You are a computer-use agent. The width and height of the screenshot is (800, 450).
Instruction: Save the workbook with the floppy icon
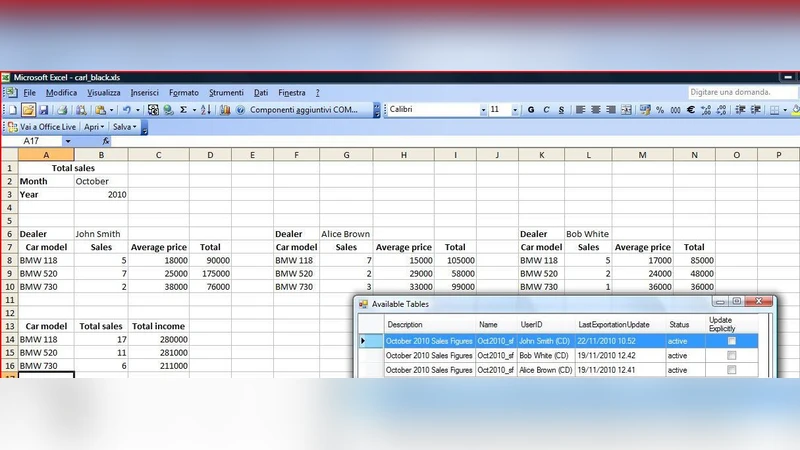point(43,110)
